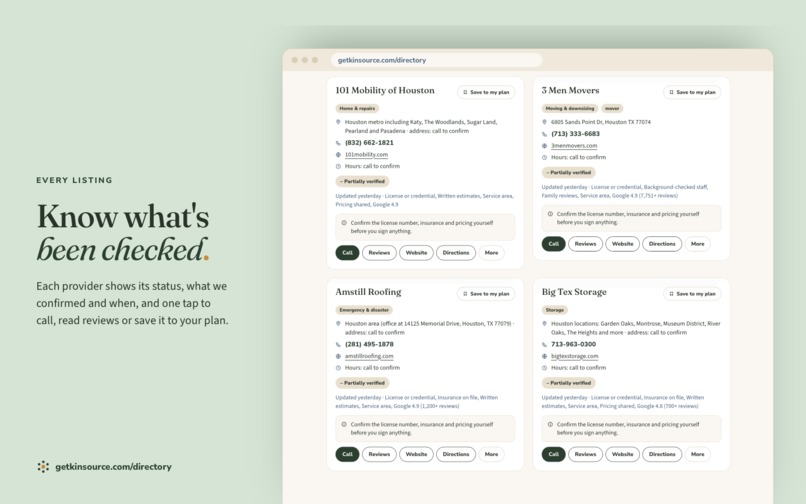The height and width of the screenshot is (504, 806).
Task: Click Partially verified badge on Big Tex Storage
Action: point(569,383)
